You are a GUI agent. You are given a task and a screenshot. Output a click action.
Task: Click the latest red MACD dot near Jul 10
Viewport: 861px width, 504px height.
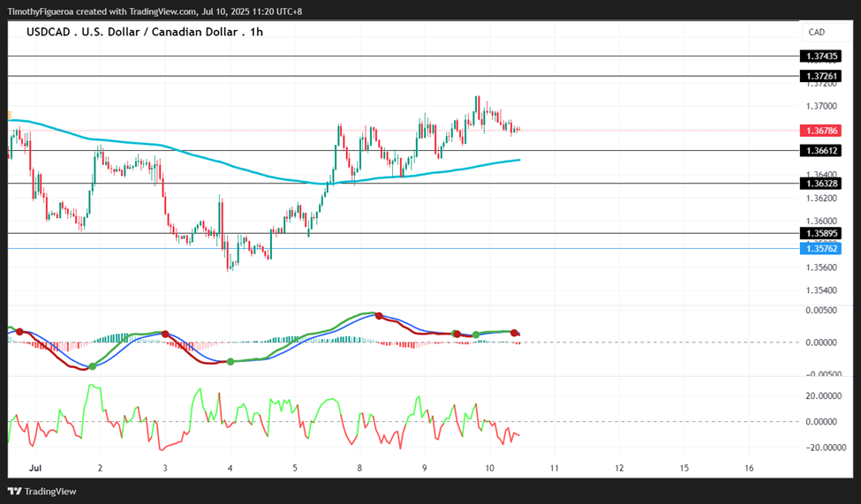pyautogui.click(x=514, y=334)
